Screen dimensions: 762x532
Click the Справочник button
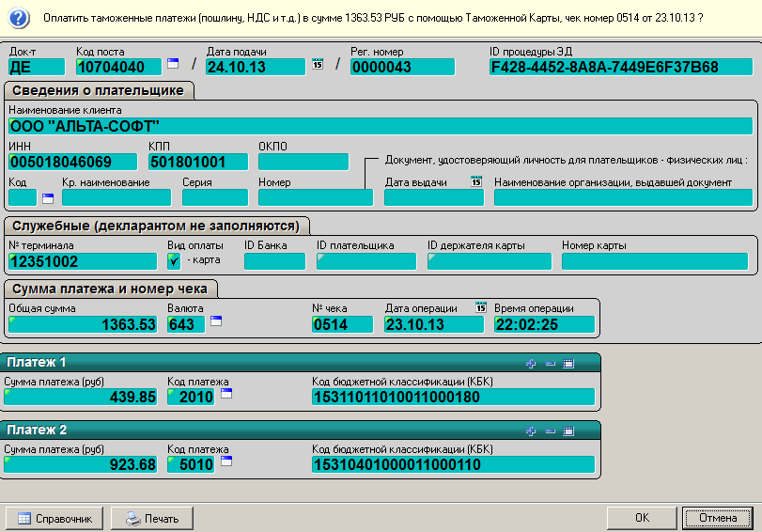(54, 518)
